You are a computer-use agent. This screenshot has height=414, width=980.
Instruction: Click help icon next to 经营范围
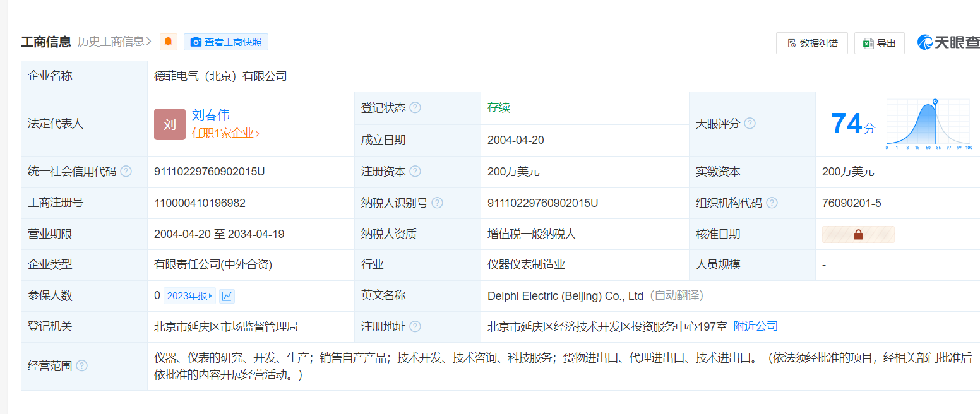82,366
